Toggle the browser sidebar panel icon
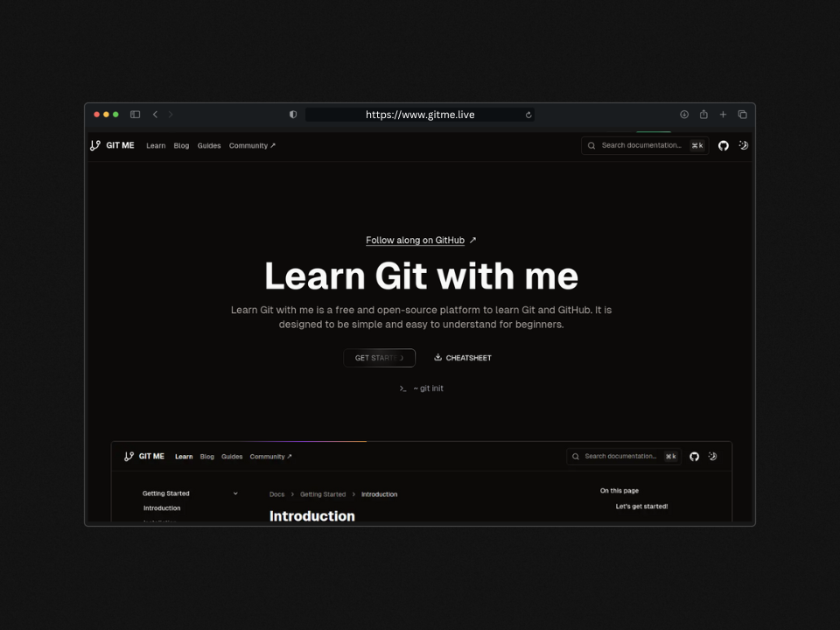Screen dimensions: 840x630 pyautogui.click(x=135, y=115)
